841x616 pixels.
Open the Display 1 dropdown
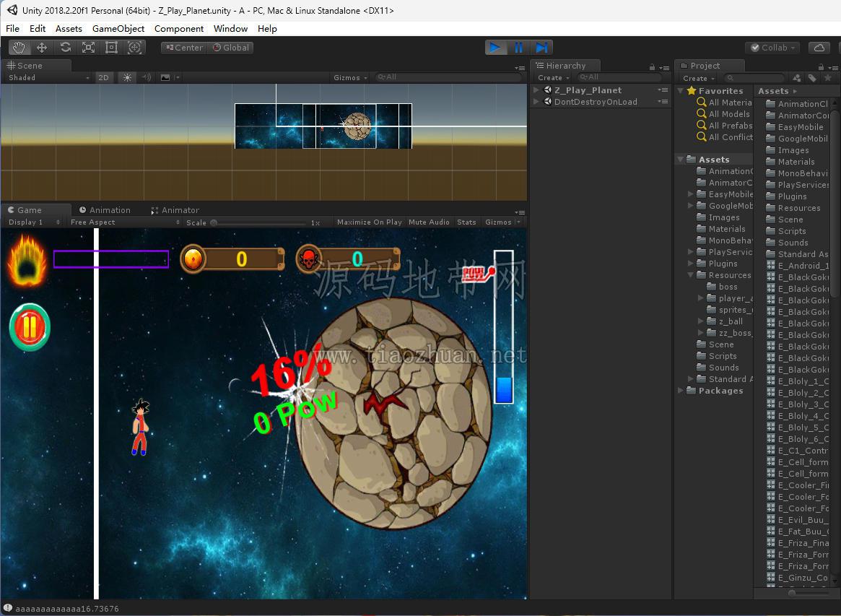tap(34, 222)
